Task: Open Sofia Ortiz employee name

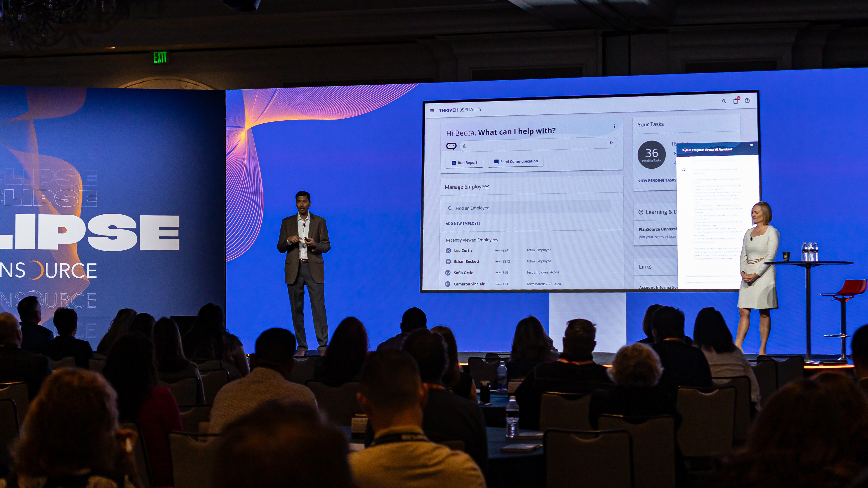Action: [x=463, y=273]
